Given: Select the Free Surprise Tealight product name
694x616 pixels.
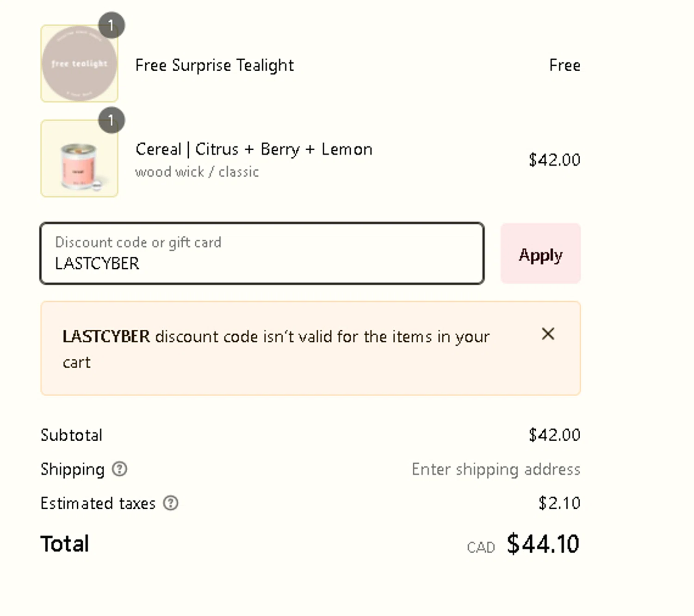Looking at the screenshot, I should click(x=214, y=65).
